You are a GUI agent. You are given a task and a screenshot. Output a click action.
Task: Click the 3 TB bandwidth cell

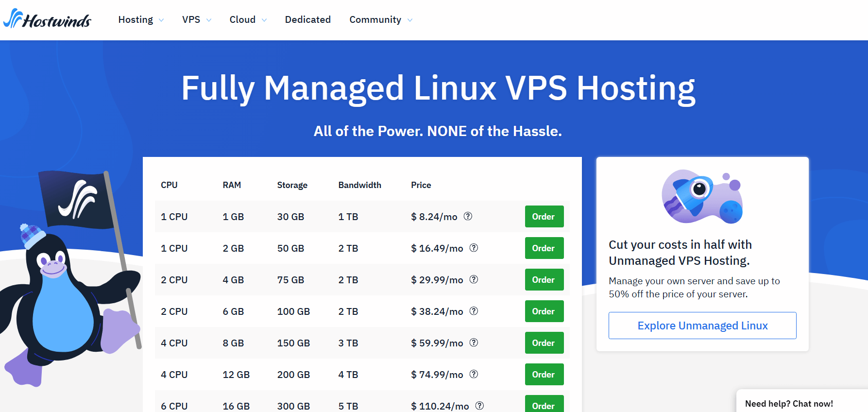(x=348, y=343)
